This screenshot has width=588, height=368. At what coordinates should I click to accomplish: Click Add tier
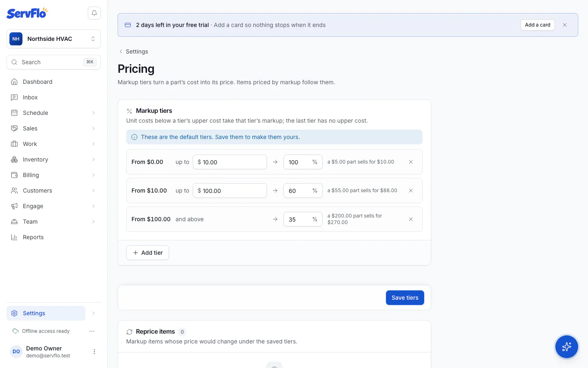point(147,253)
